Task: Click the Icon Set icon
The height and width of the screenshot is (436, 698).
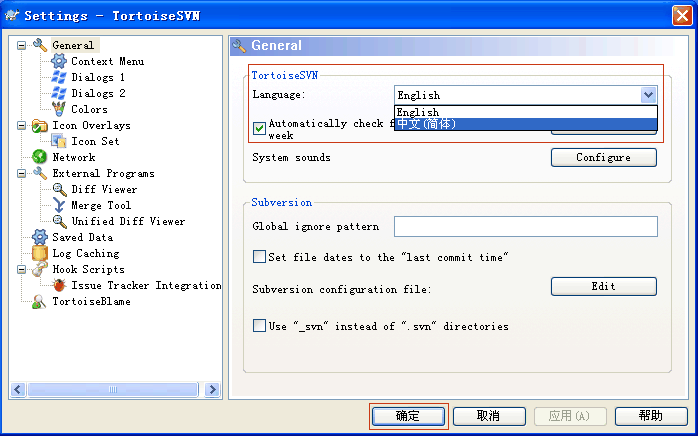Action: click(x=59, y=141)
